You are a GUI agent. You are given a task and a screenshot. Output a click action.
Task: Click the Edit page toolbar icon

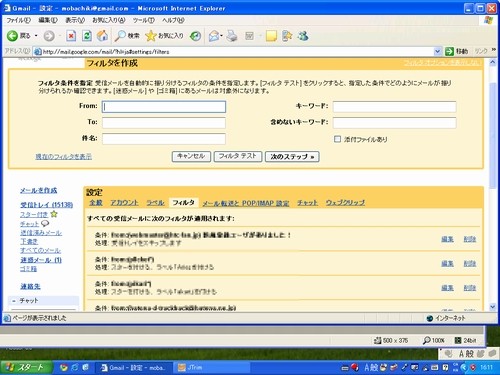point(250,36)
